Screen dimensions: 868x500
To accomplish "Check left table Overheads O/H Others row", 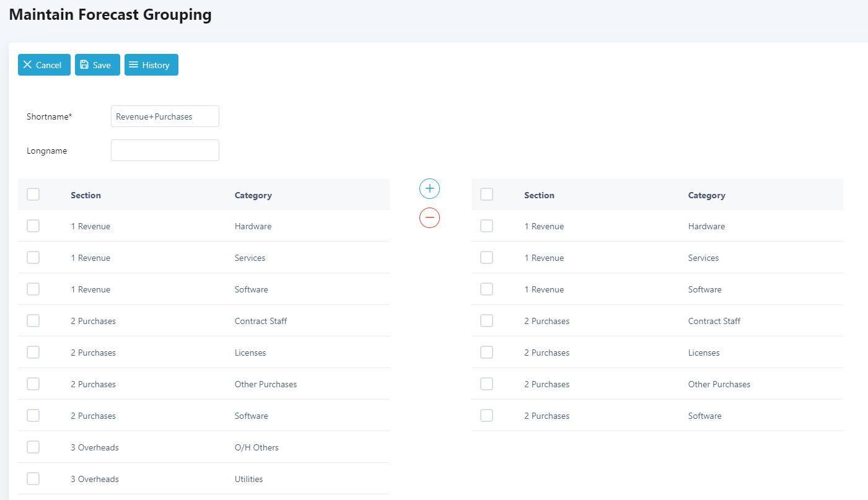I will [x=33, y=447].
